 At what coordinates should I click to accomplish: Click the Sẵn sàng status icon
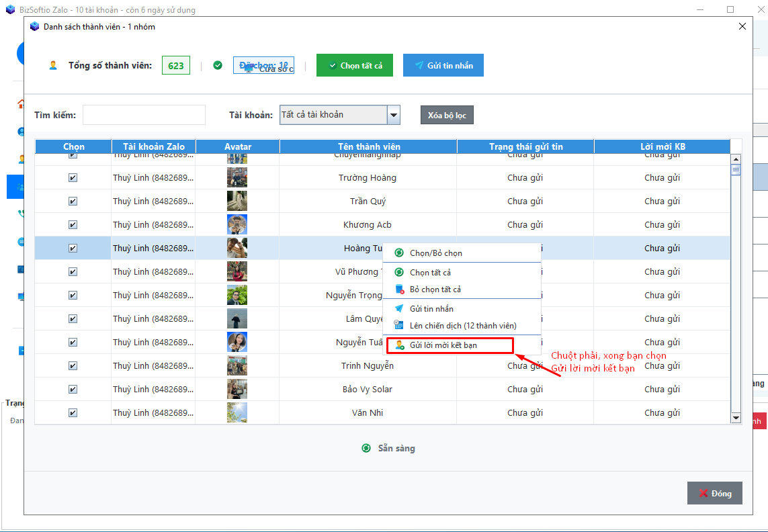tap(366, 448)
